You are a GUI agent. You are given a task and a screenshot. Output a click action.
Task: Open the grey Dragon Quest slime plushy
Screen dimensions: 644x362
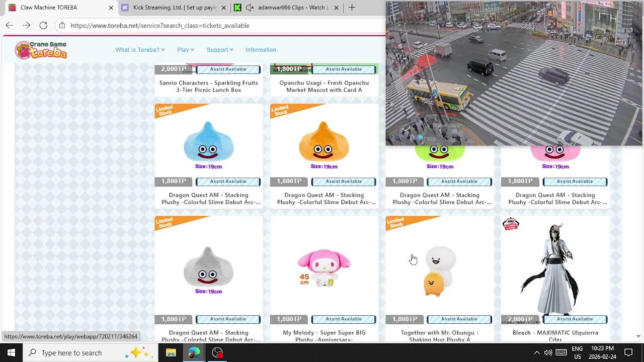208,266
